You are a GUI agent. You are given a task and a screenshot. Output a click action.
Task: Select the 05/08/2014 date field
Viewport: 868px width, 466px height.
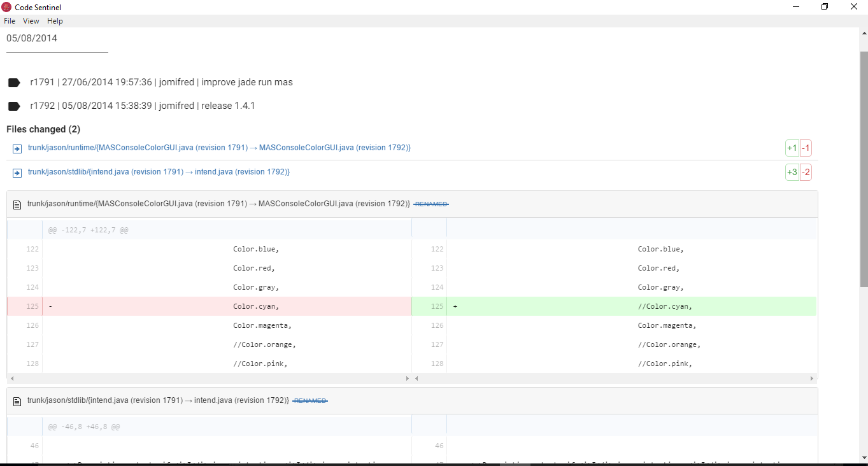point(57,39)
